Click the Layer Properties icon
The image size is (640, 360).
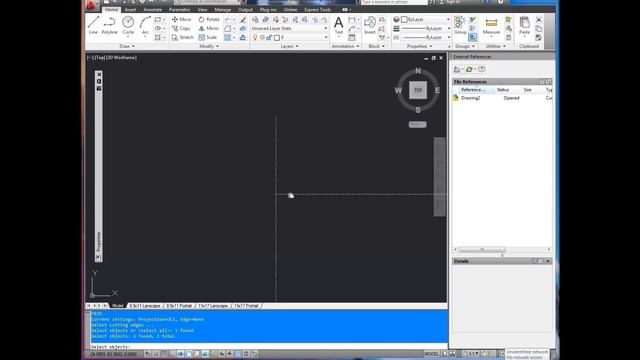(x=256, y=19)
